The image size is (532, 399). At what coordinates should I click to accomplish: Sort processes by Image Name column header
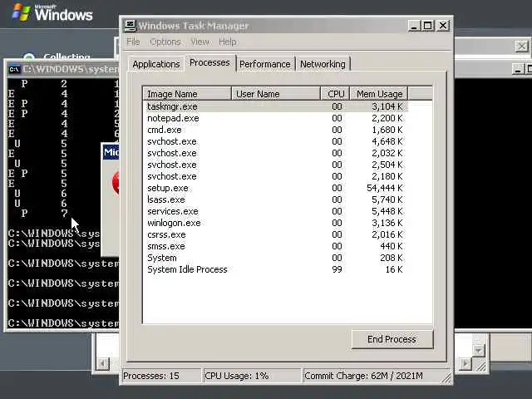(x=187, y=94)
